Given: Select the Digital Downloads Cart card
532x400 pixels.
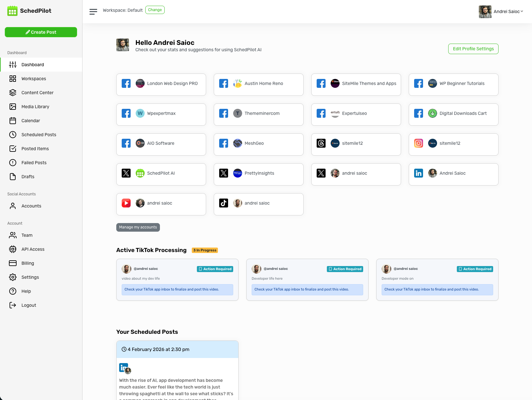Looking at the screenshot, I should [454, 115].
